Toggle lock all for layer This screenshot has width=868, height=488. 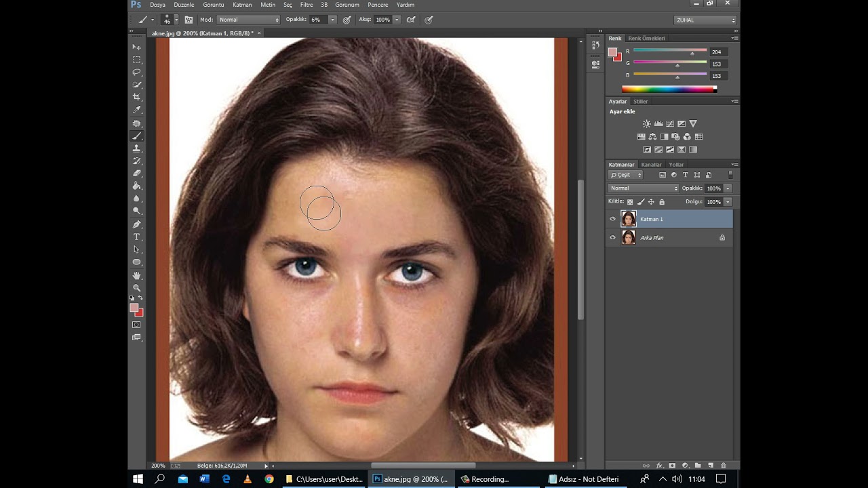[662, 202]
